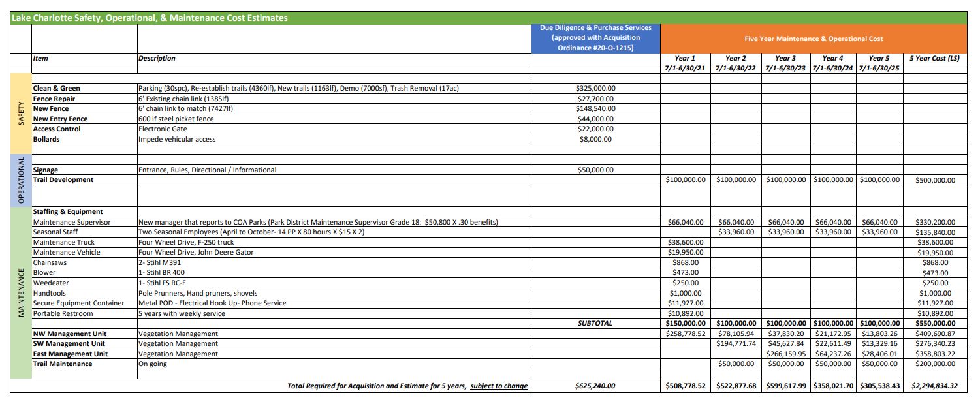
Task: Select the $2,294,834.32 grand total cell
Action: [x=934, y=386]
